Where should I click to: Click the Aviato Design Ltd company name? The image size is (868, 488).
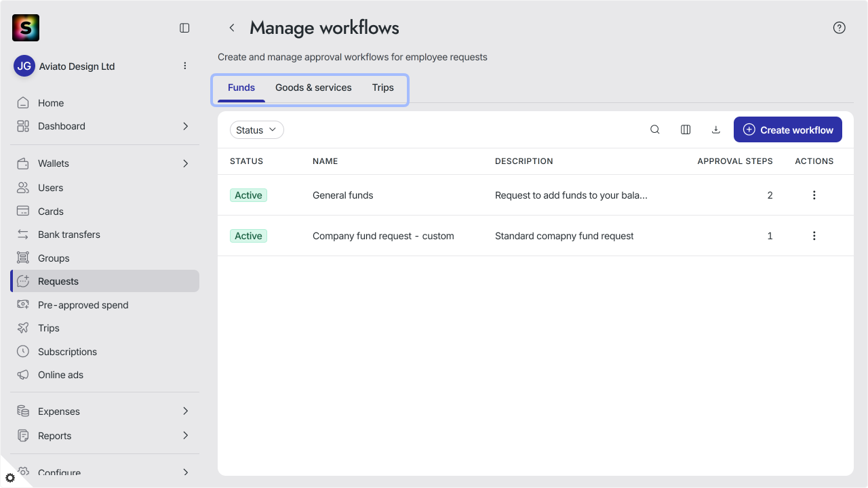click(x=77, y=66)
